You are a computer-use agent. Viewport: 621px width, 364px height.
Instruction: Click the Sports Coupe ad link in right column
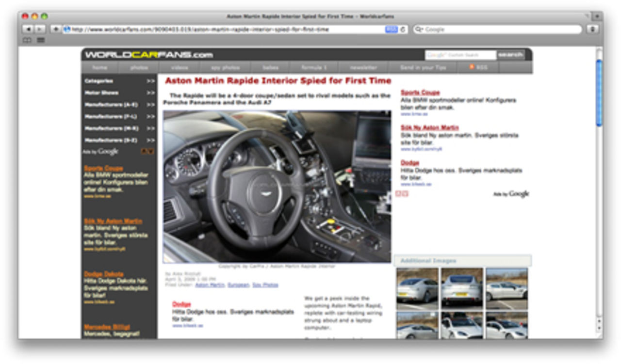(x=420, y=93)
